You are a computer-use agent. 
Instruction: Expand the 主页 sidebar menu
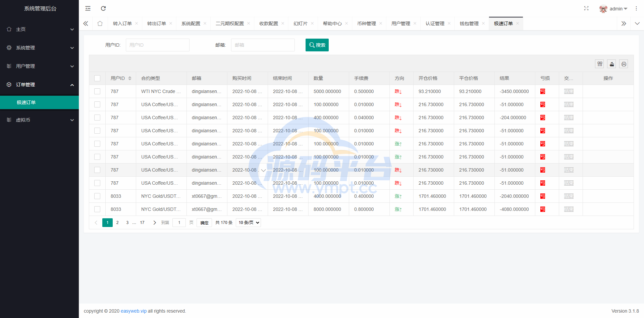39,29
